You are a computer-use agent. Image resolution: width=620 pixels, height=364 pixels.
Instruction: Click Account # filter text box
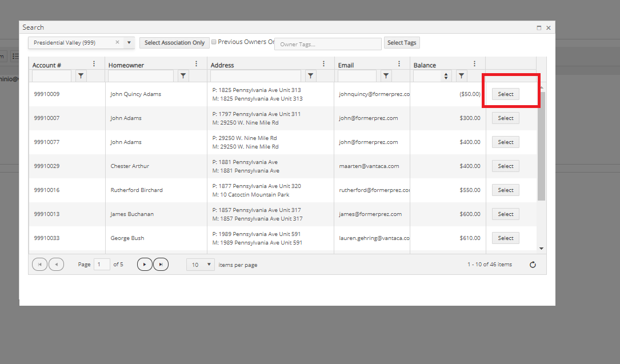[52, 76]
